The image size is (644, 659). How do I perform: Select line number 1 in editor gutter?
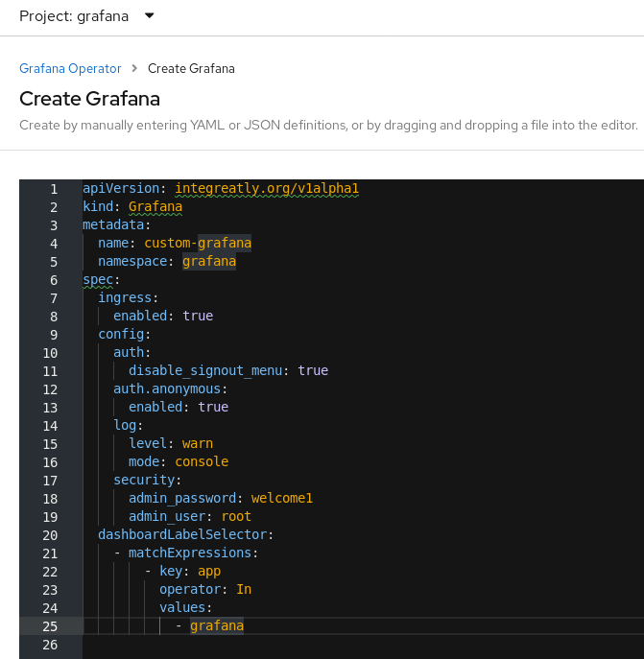pos(54,189)
